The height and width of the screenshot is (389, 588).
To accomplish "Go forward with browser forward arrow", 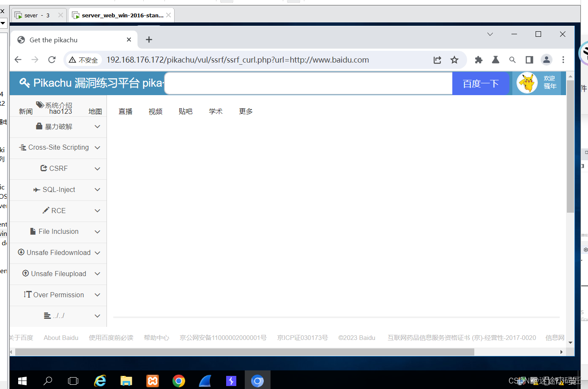I will [x=35, y=60].
